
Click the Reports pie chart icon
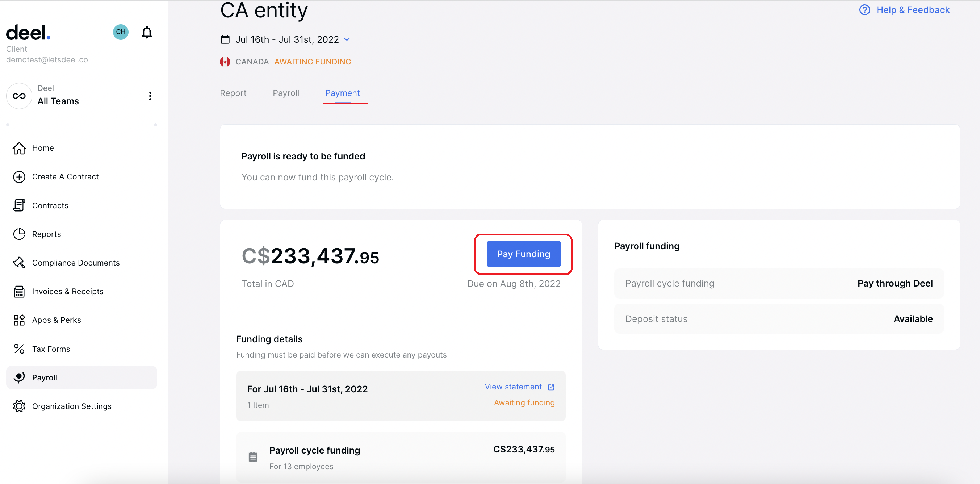(x=19, y=234)
